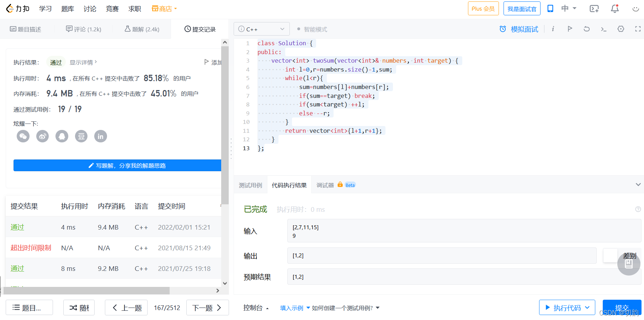The width and height of the screenshot is (644, 320).
Task: Enter fullscreen editor mode
Action: pos(638,29)
